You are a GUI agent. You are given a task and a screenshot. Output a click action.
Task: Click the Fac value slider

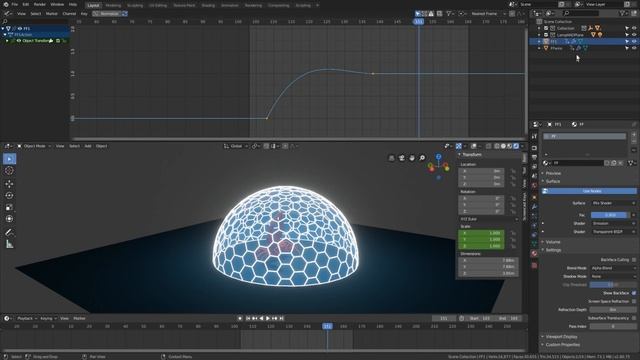(x=610, y=215)
